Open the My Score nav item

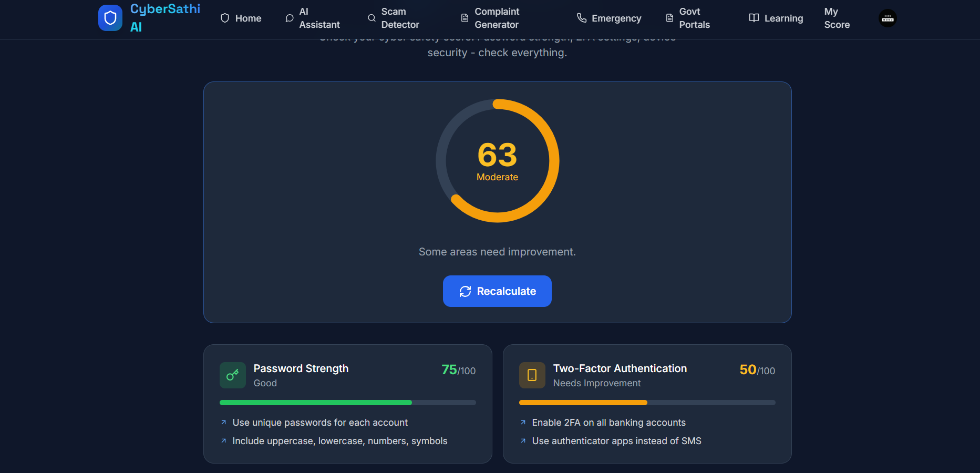tap(837, 18)
